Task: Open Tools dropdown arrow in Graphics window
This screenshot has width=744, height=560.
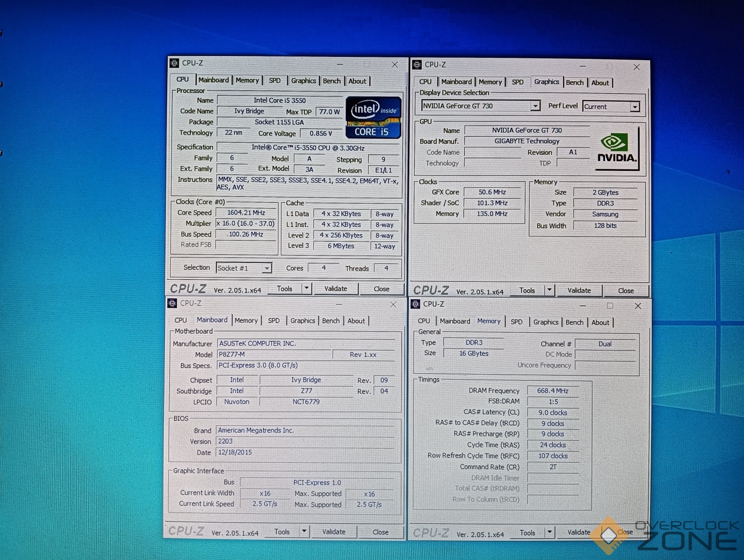Action: tap(549, 290)
